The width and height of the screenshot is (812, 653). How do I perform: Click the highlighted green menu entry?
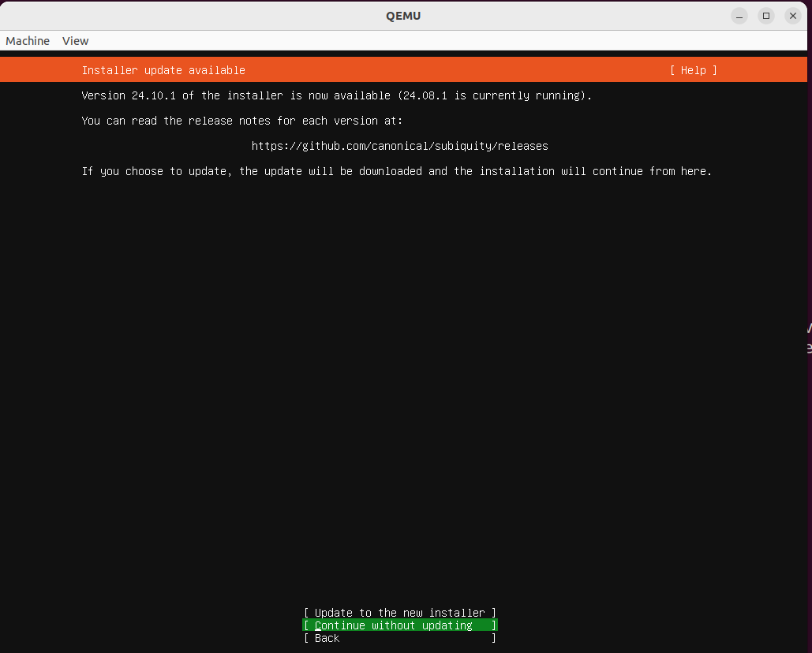(399, 625)
